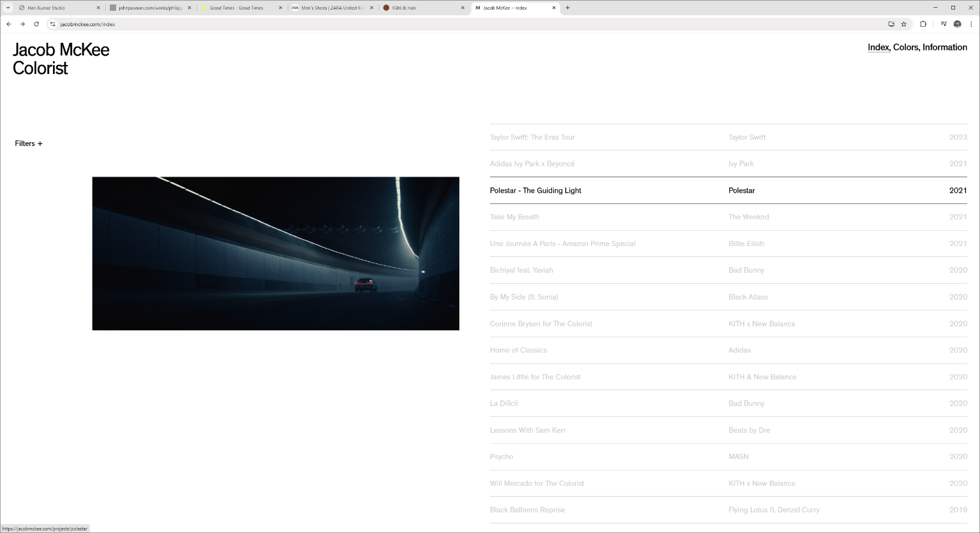This screenshot has height=533, width=980.
Task: Bookmark this page with the star icon
Action: [x=903, y=24]
